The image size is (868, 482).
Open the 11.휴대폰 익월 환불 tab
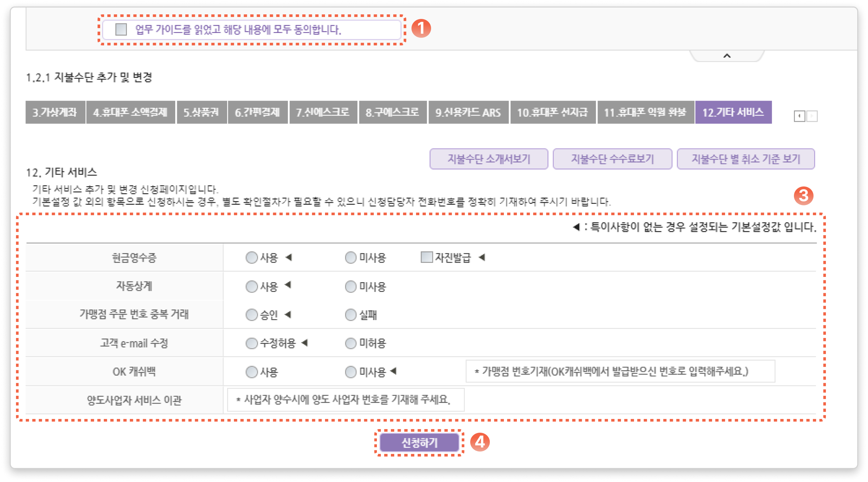pyautogui.click(x=645, y=112)
